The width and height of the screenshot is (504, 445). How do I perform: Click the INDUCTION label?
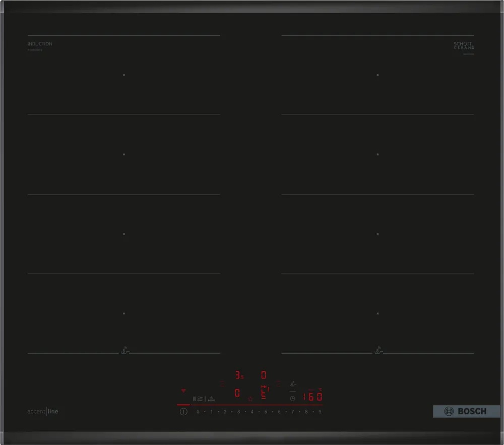(40, 44)
